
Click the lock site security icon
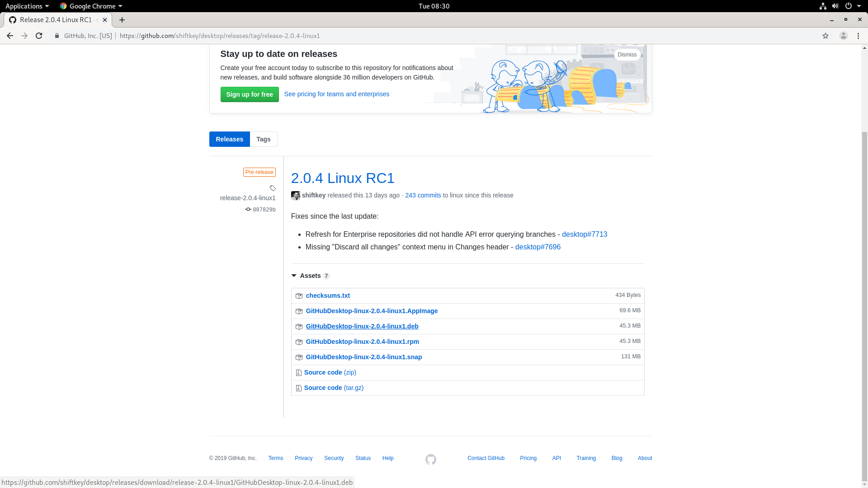pos(57,36)
